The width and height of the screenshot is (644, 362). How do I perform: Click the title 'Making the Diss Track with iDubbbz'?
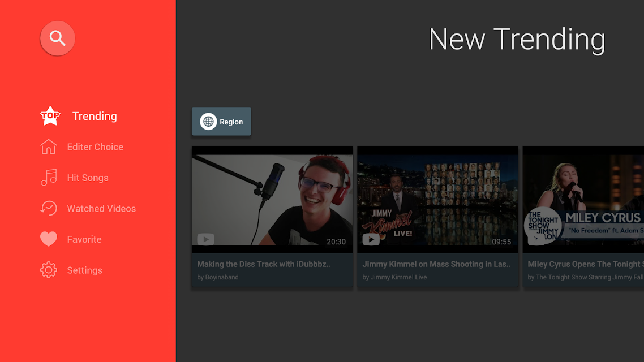tap(264, 264)
